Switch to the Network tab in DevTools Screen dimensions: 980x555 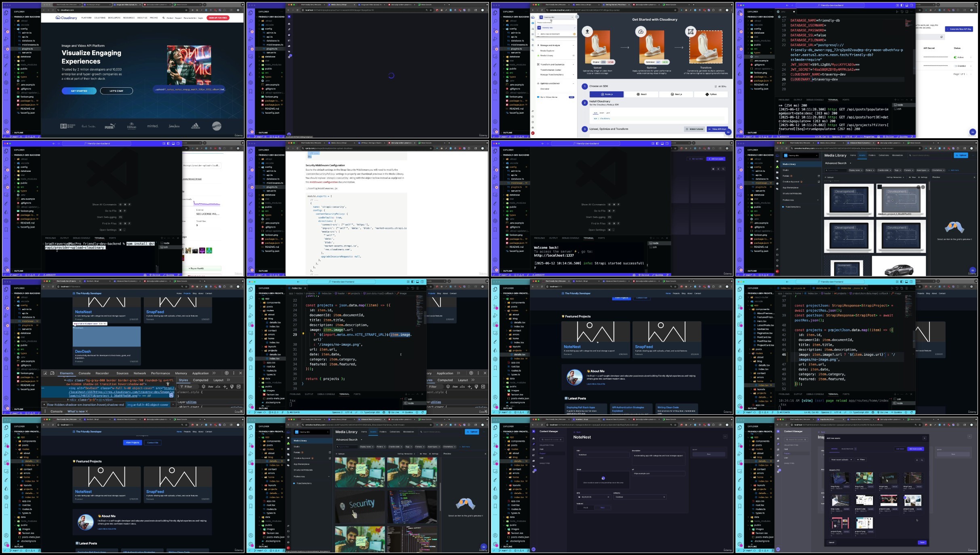[140, 373]
